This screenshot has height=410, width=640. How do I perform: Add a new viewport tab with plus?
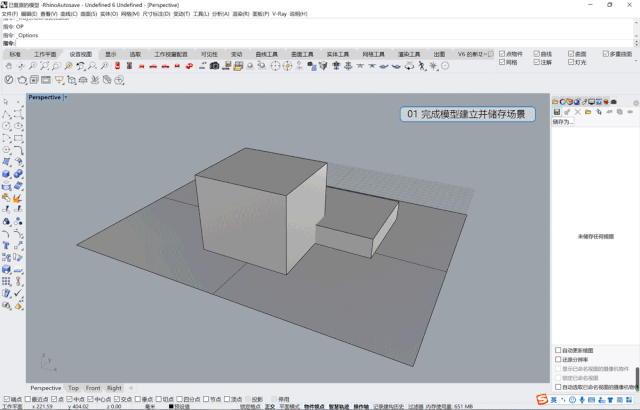(131, 388)
